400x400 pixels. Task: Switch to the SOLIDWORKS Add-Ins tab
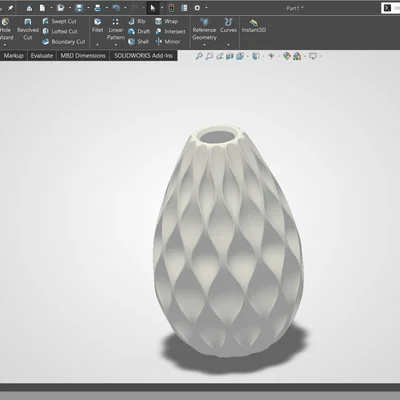click(x=144, y=56)
